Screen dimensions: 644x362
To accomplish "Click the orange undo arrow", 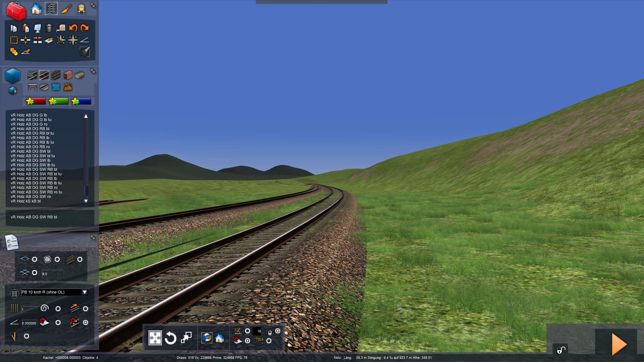I will 73,28.
